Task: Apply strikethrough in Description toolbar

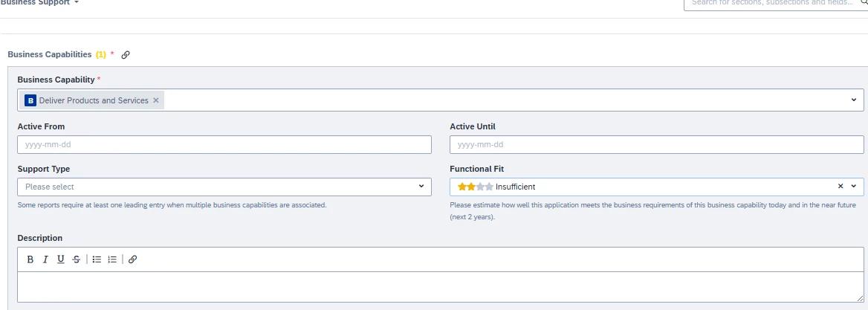Action: [76, 259]
